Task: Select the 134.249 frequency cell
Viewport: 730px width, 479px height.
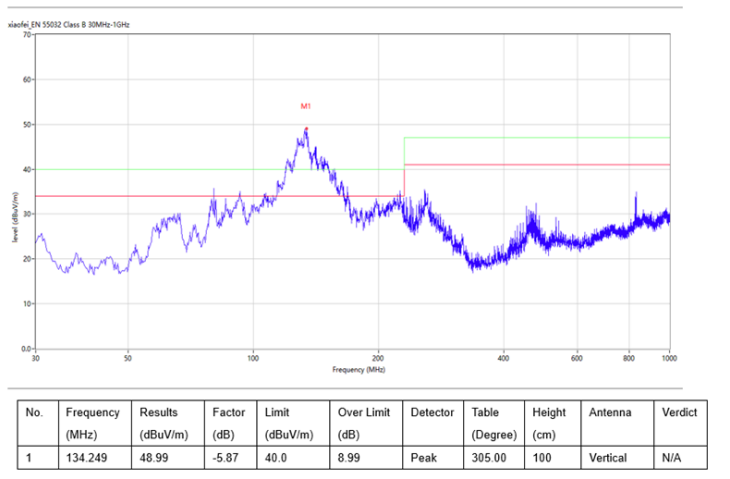Action: (87, 458)
